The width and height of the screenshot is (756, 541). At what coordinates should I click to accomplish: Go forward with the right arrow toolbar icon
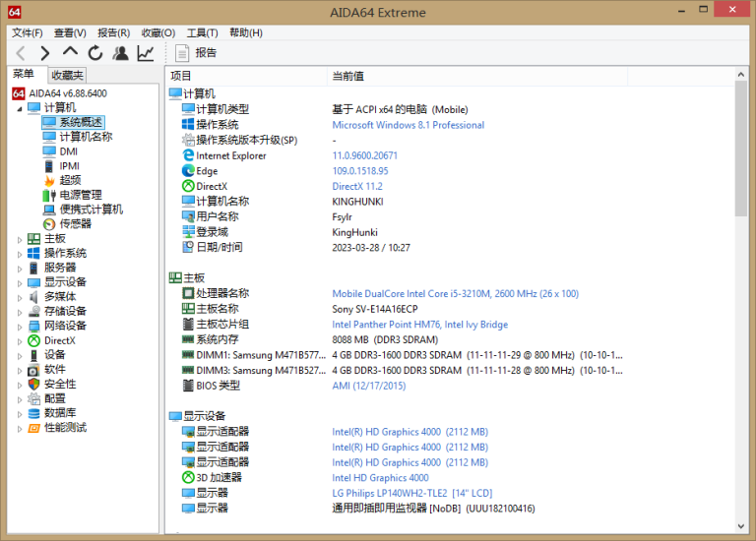pos(45,53)
